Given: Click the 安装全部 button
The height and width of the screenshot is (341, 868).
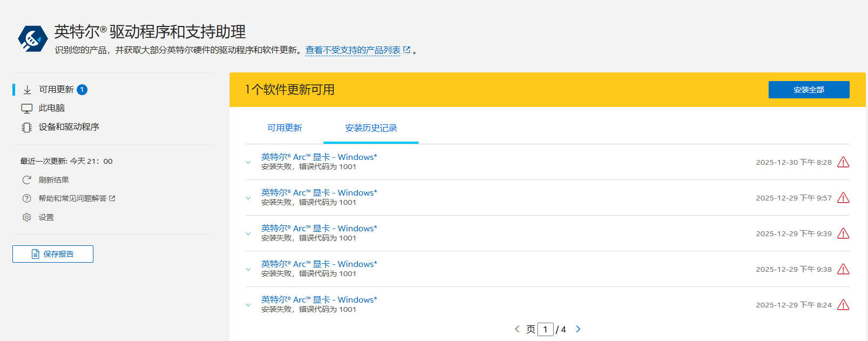Looking at the screenshot, I should point(809,90).
